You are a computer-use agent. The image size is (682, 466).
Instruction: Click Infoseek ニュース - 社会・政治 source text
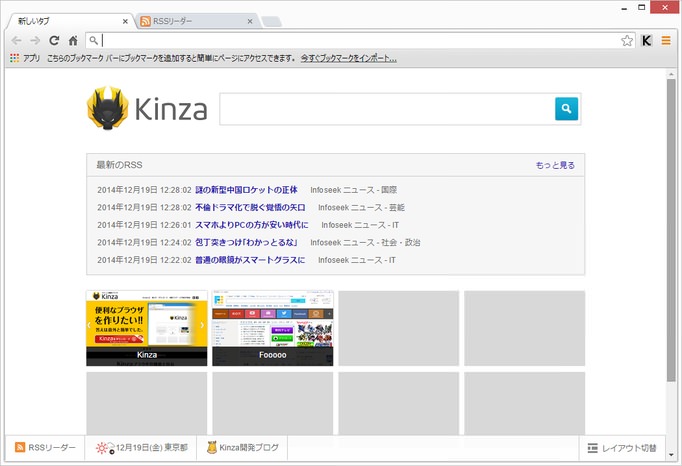(x=365, y=242)
